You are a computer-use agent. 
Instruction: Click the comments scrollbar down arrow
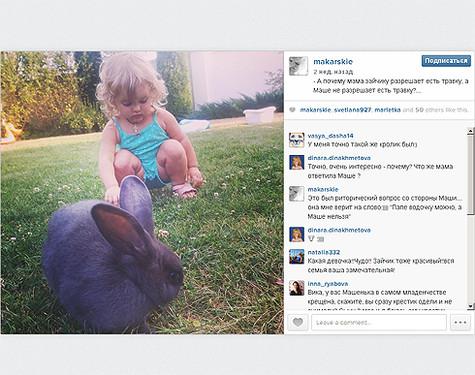[470, 306]
